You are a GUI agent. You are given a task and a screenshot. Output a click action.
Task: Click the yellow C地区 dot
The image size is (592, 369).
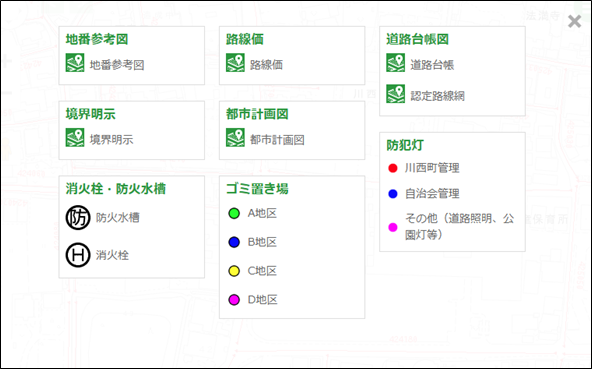coord(234,271)
